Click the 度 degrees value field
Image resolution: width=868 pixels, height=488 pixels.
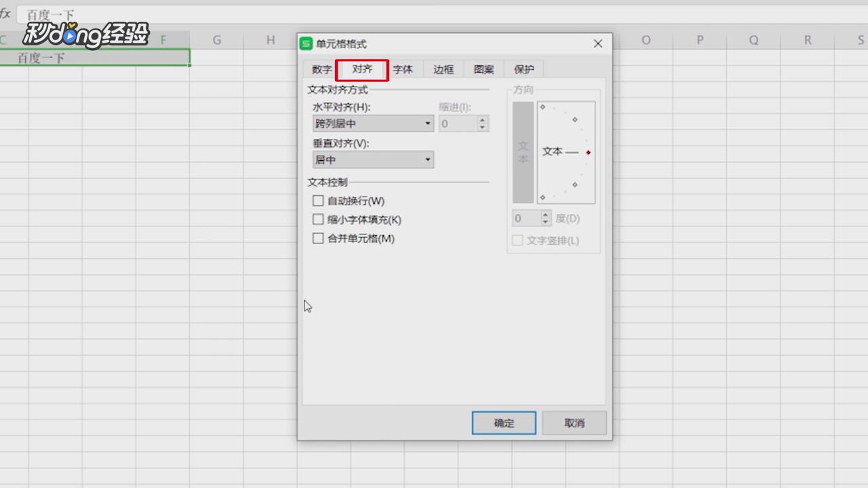(x=526, y=218)
